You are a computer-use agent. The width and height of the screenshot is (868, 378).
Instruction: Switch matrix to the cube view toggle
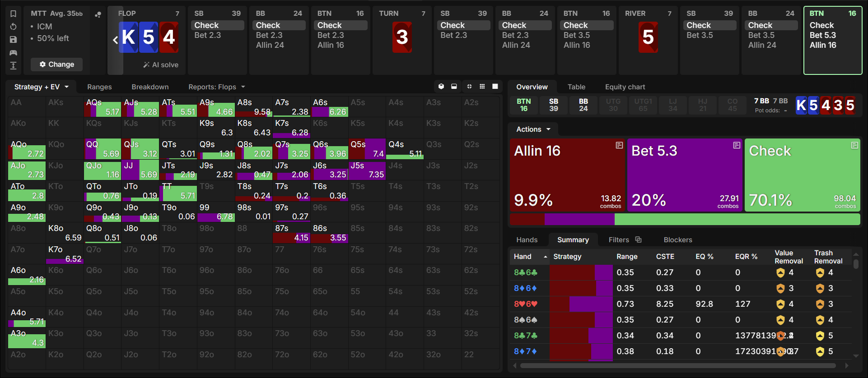(441, 87)
